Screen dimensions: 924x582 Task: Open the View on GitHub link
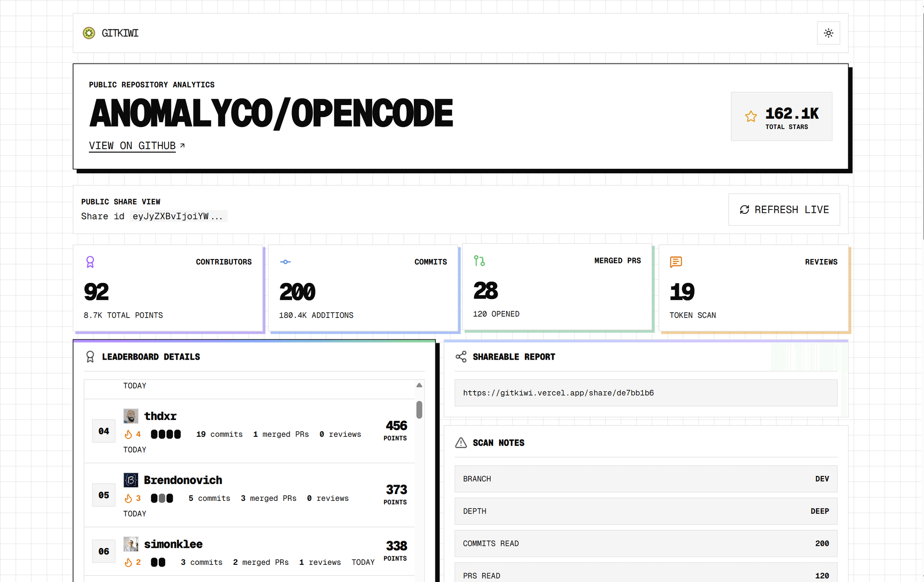(x=132, y=146)
